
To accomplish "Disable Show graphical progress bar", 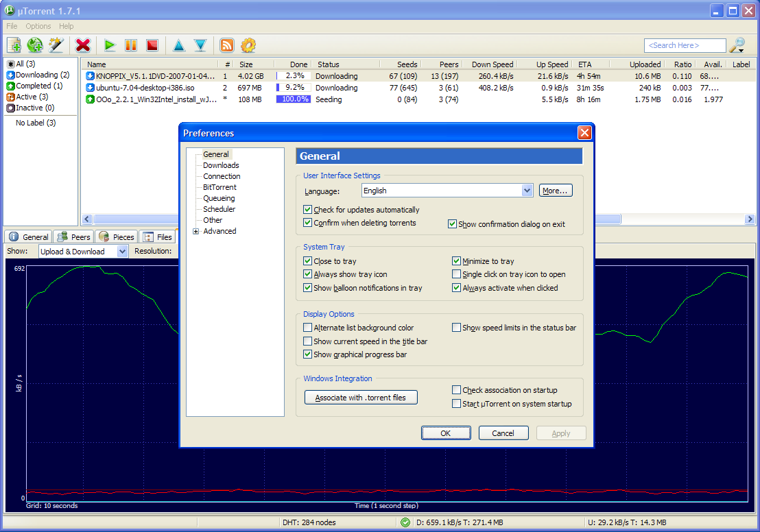I will point(307,354).
